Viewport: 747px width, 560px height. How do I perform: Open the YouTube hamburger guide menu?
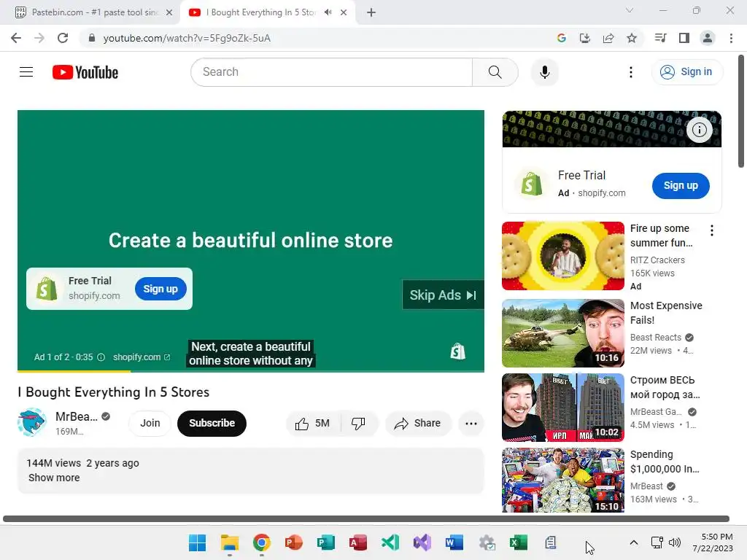click(x=26, y=72)
